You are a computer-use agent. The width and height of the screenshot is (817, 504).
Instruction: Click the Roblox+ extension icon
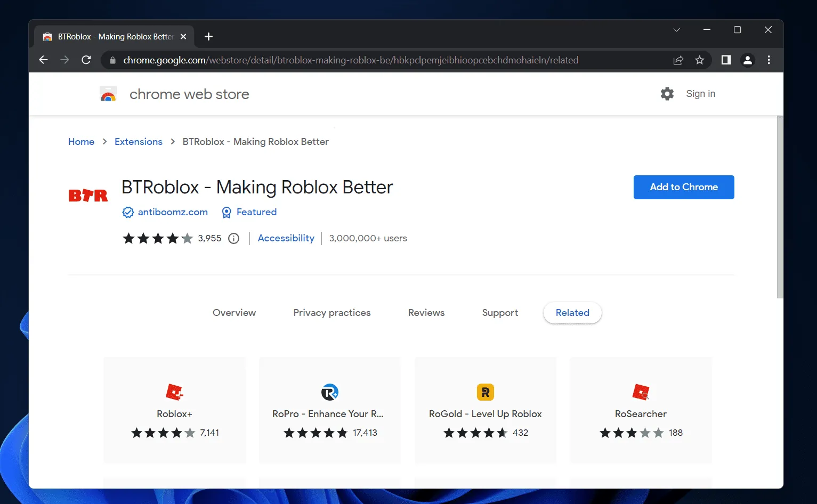pos(175,392)
